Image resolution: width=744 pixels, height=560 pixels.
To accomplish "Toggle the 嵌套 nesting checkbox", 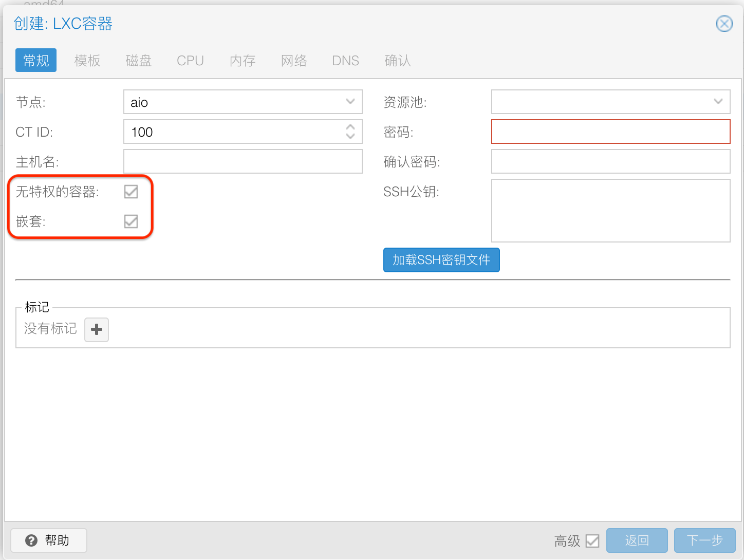I will [131, 221].
